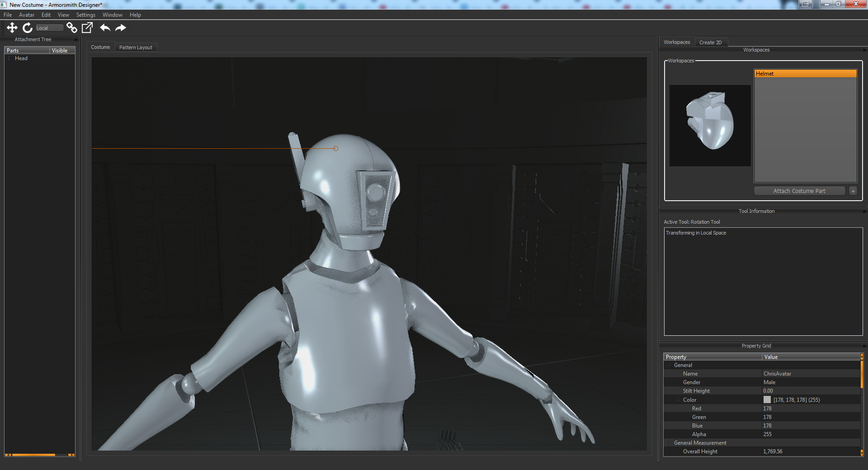868x470 pixels.
Task: Click the plus button beside Attach Costume Part
Action: coord(853,191)
